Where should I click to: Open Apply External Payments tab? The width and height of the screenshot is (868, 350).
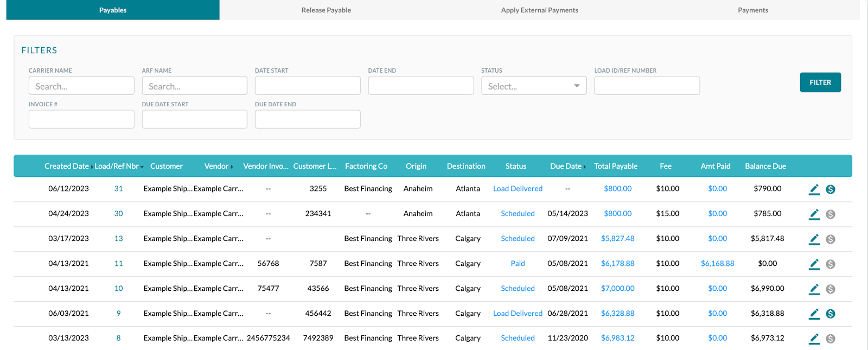point(540,10)
